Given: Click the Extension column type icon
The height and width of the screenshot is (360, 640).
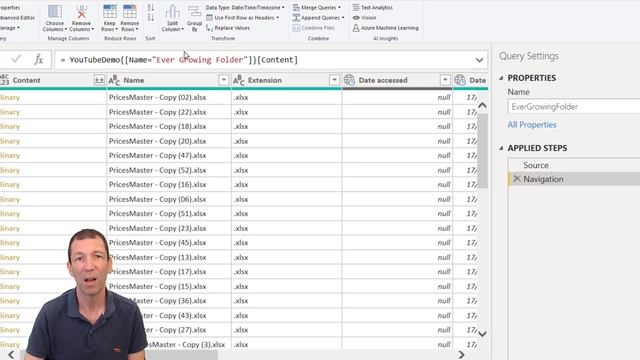Looking at the screenshot, I should click(239, 80).
